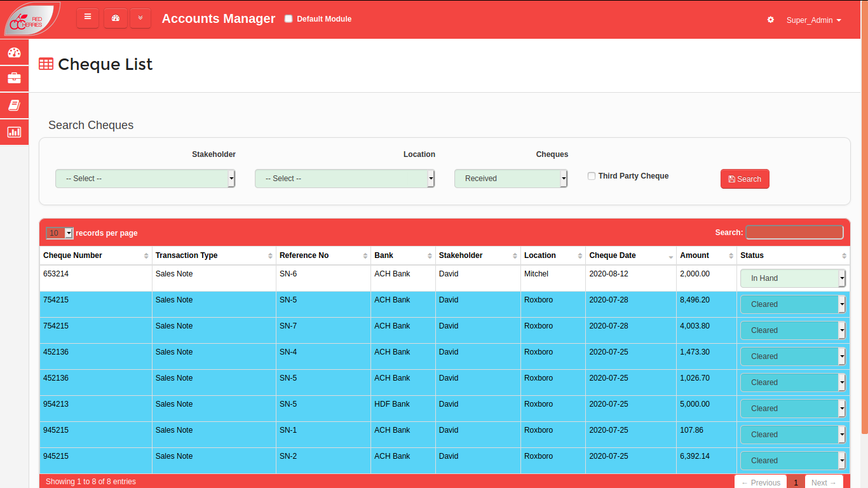Viewport: 868px width, 488px height.
Task: Tick the Third Party Cheque checkbox
Action: (x=592, y=176)
